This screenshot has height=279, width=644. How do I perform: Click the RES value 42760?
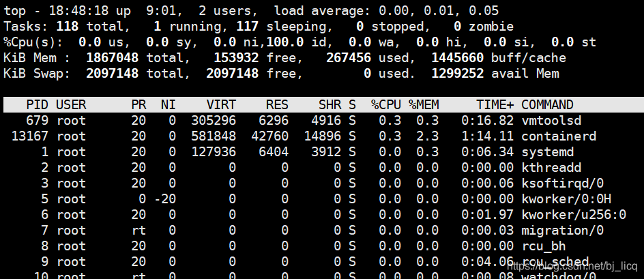tap(270, 136)
